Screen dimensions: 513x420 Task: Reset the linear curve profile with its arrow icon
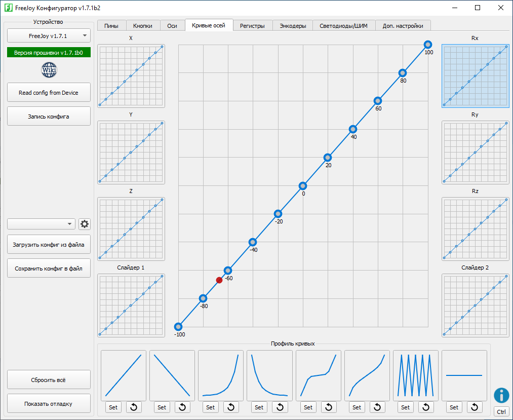point(134,407)
